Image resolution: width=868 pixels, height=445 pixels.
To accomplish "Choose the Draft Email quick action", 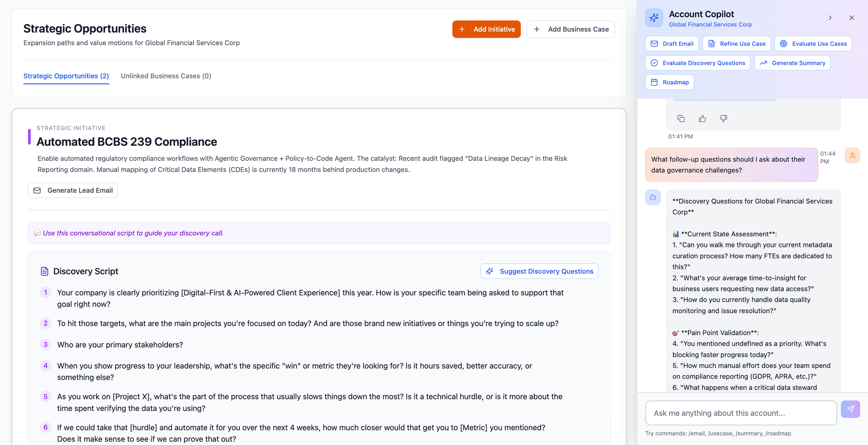I will point(672,44).
